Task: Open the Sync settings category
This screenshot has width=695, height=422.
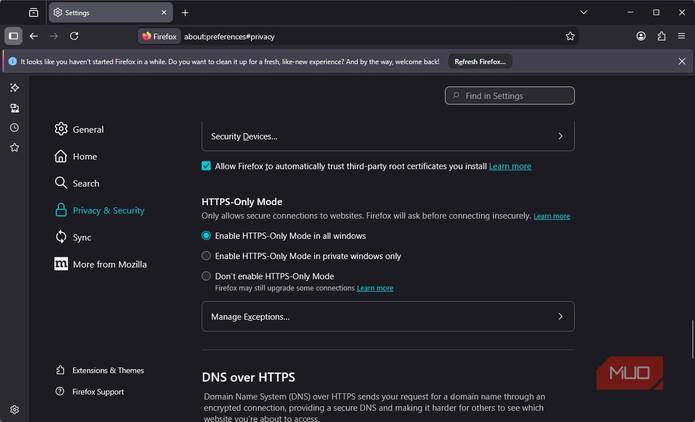Action: (73, 237)
